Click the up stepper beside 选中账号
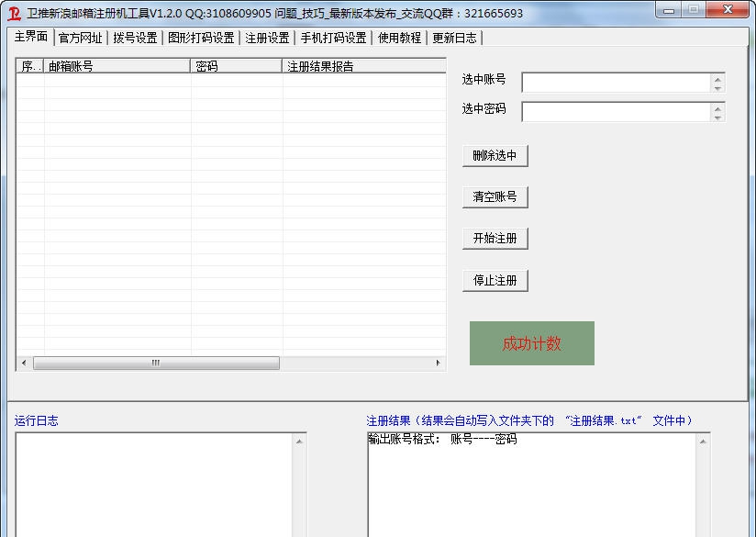Viewport: 756px width, 537px height. coord(716,77)
